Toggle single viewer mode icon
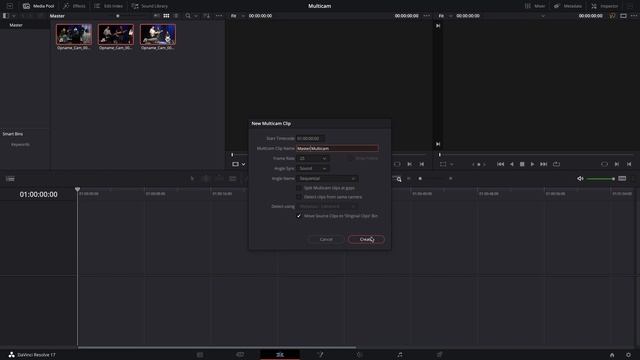The height and width of the screenshot is (360, 640). pyautogui.click(x=623, y=16)
